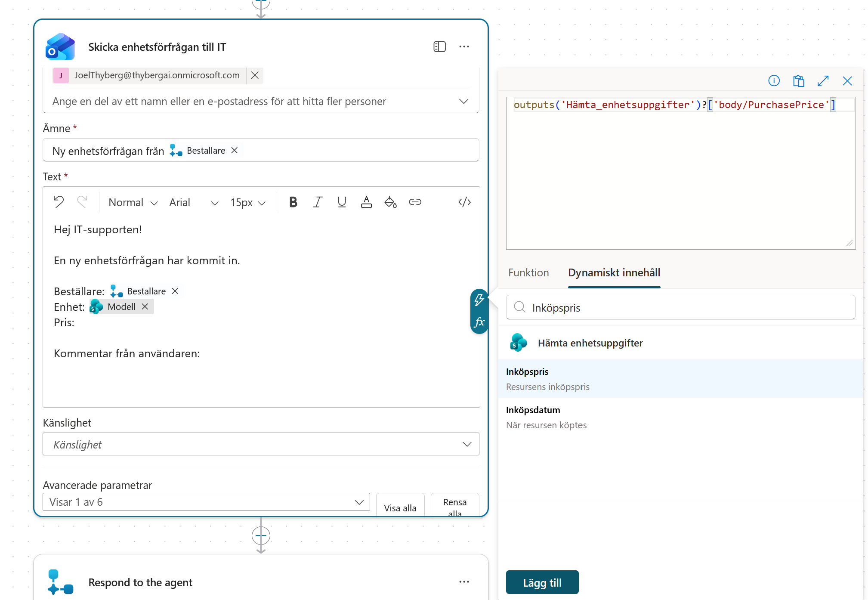The height and width of the screenshot is (600, 868).
Task: Remove the JoelThyberg recipient
Action: [x=255, y=75]
